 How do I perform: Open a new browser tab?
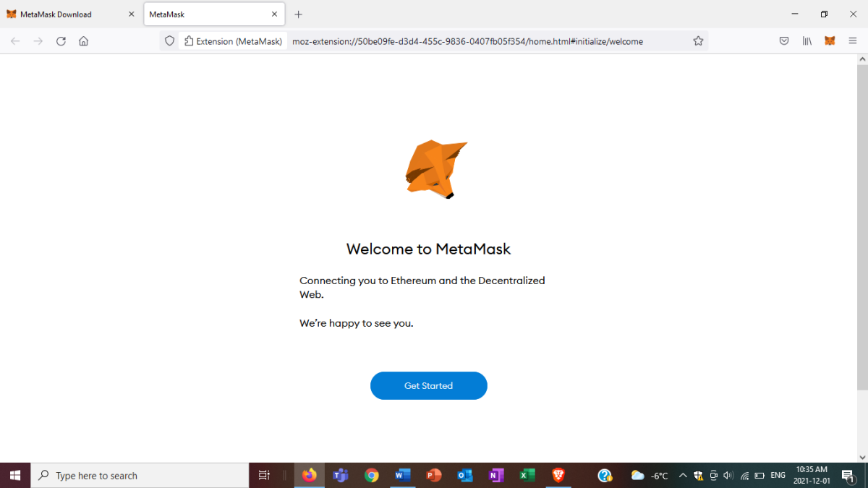pos(299,14)
